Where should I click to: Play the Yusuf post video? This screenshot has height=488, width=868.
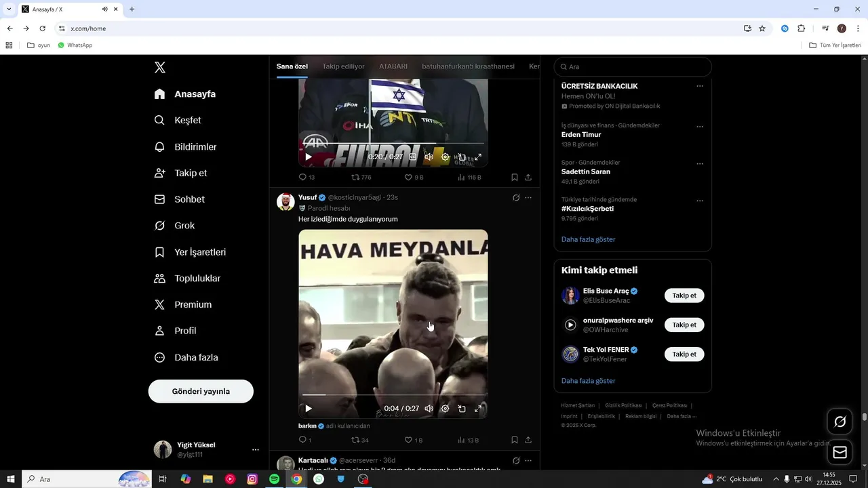tap(309, 409)
